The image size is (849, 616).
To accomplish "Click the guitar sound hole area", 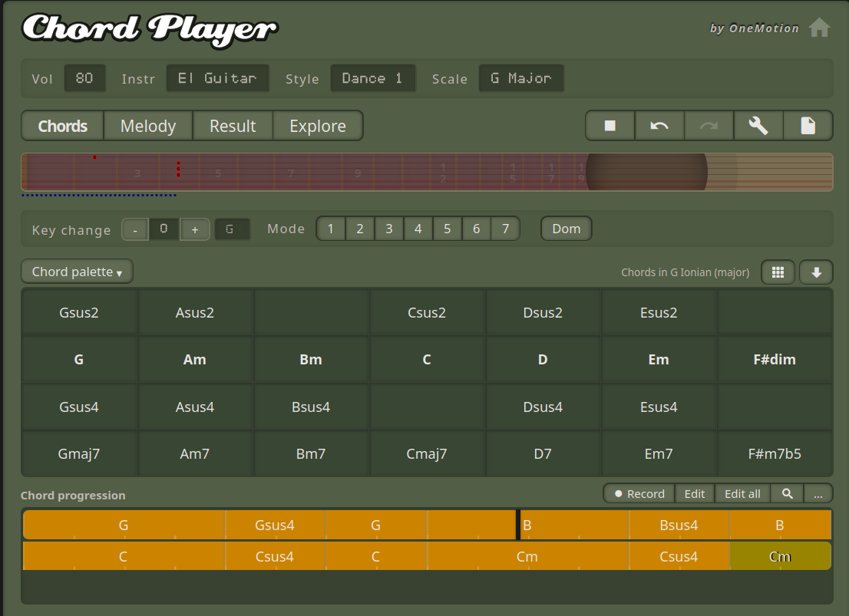I will pyautogui.click(x=646, y=172).
